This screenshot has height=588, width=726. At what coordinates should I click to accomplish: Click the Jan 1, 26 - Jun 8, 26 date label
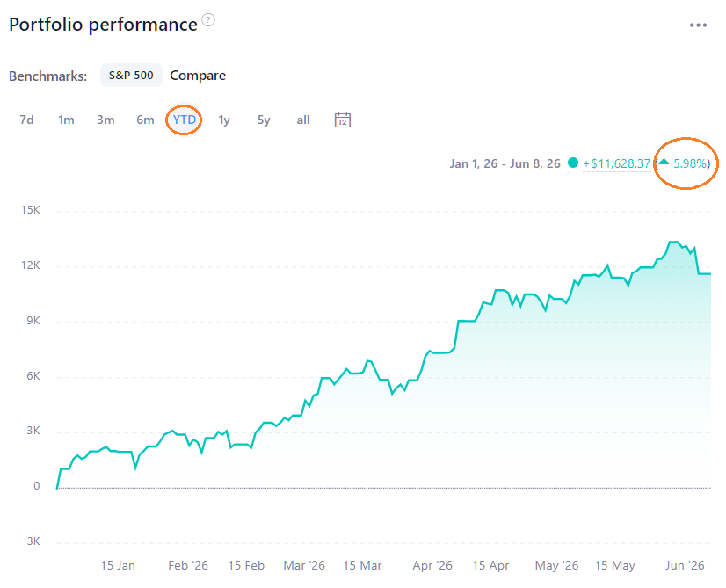(505, 163)
